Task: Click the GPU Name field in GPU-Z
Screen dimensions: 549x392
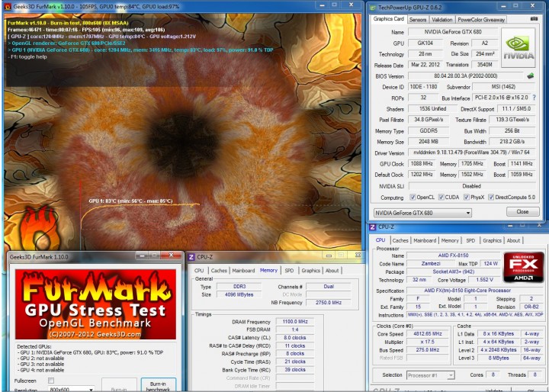Action: (x=453, y=32)
